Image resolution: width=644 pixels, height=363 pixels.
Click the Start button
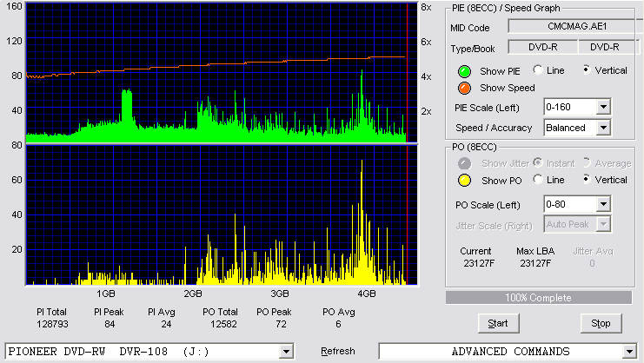click(x=498, y=324)
